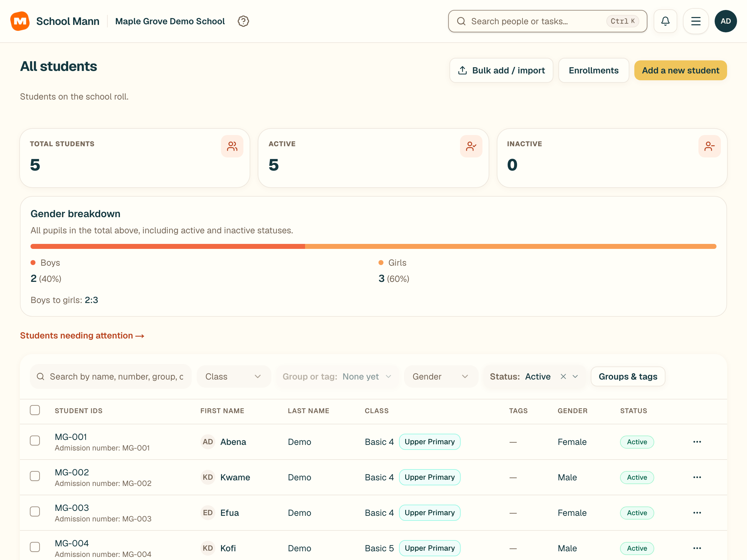Image resolution: width=747 pixels, height=560 pixels.
Task: Click the Active badge in Kwame's row
Action: pyautogui.click(x=637, y=477)
